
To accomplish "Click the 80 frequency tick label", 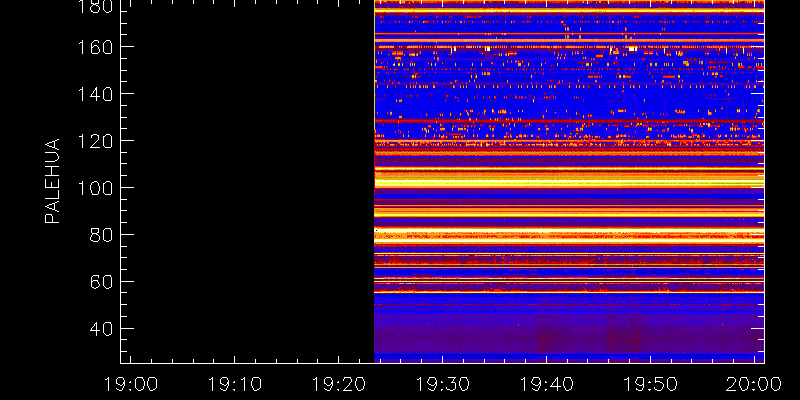I will pyautogui.click(x=101, y=235).
